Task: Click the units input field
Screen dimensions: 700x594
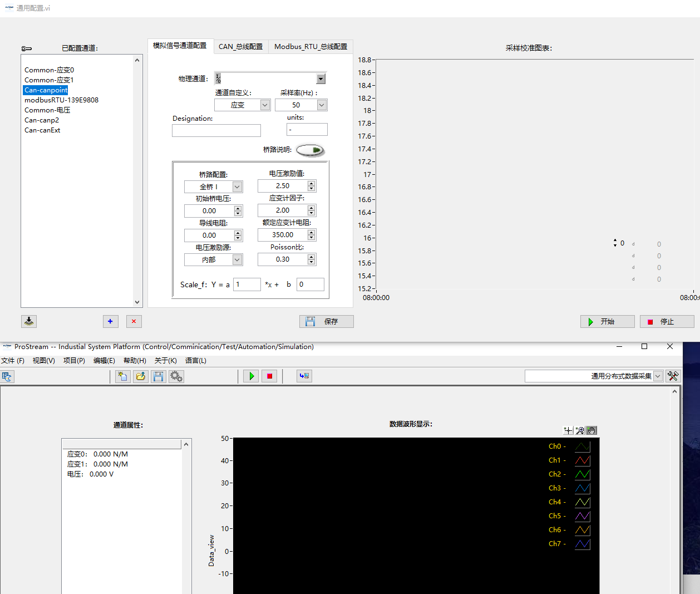Action: click(307, 130)
